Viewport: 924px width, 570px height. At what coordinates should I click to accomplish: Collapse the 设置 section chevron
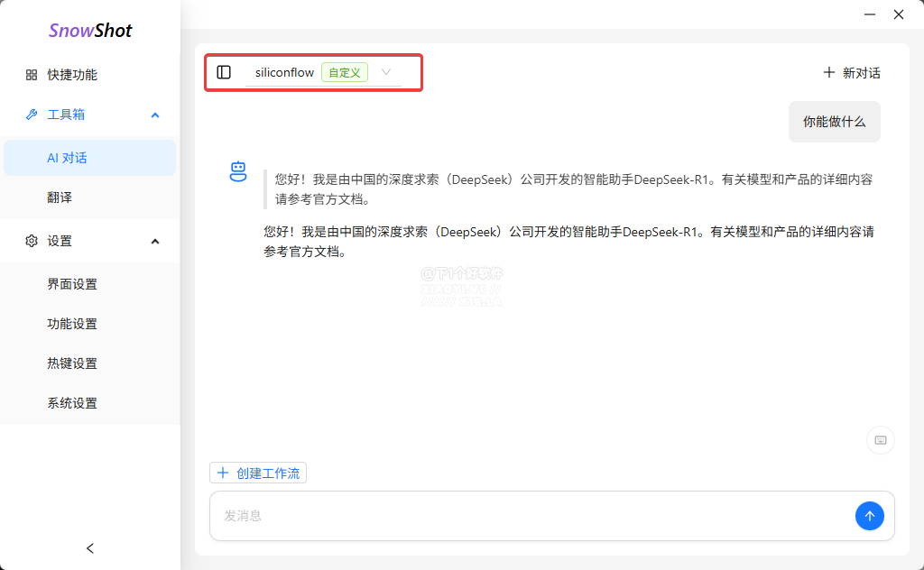155,242
